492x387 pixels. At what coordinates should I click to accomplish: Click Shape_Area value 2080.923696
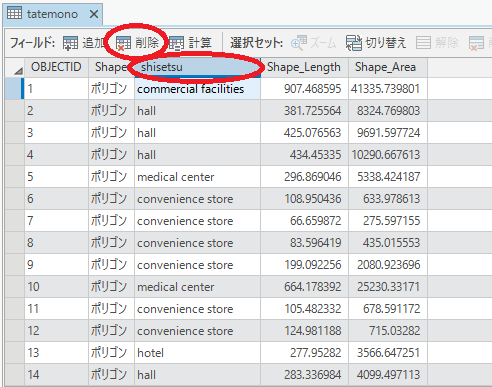tap(388, 265)
